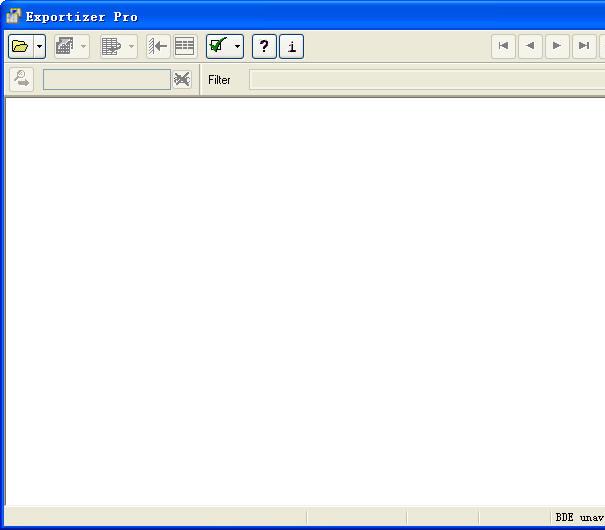Image resolution: width=605 pixels, height=530 pixels.
Task: Click the clear search crossed icon
Action: coord(182,79)
